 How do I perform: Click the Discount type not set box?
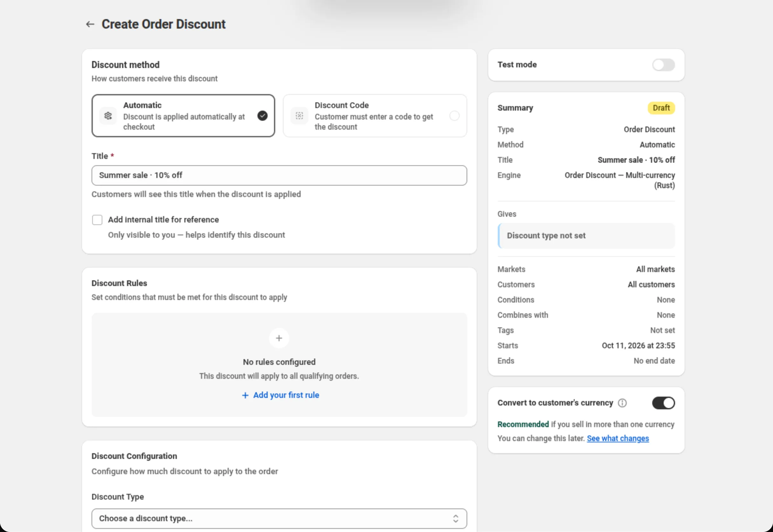[586, 236]
